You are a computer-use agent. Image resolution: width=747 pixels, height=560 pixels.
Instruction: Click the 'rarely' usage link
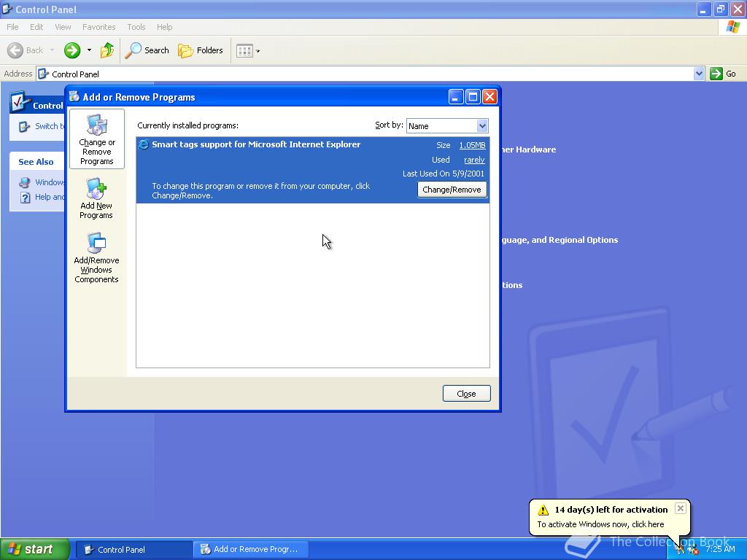474,160
